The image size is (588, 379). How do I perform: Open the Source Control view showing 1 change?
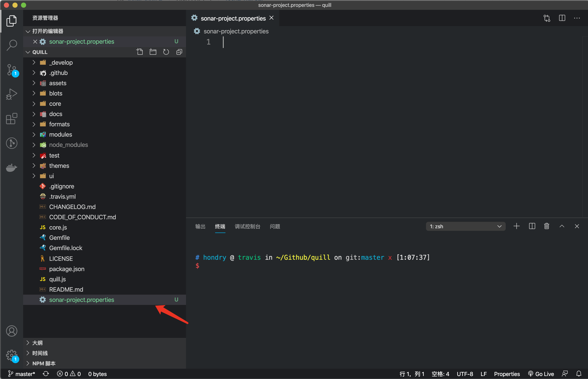pyautogui.click(x=12, y=70)
